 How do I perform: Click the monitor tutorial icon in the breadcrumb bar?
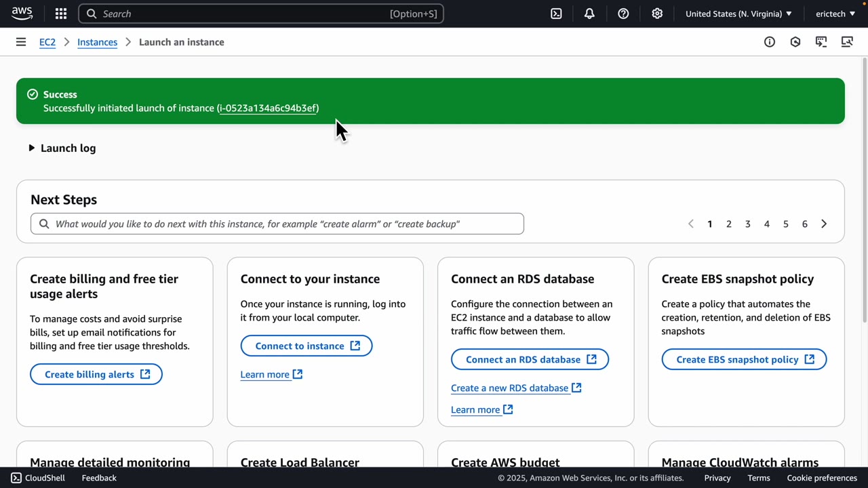pos(821,42)
